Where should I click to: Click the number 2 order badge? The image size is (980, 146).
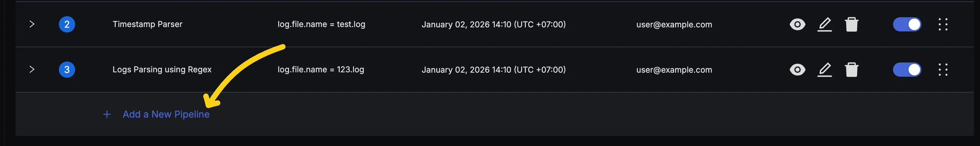click(x=67, y=25)
